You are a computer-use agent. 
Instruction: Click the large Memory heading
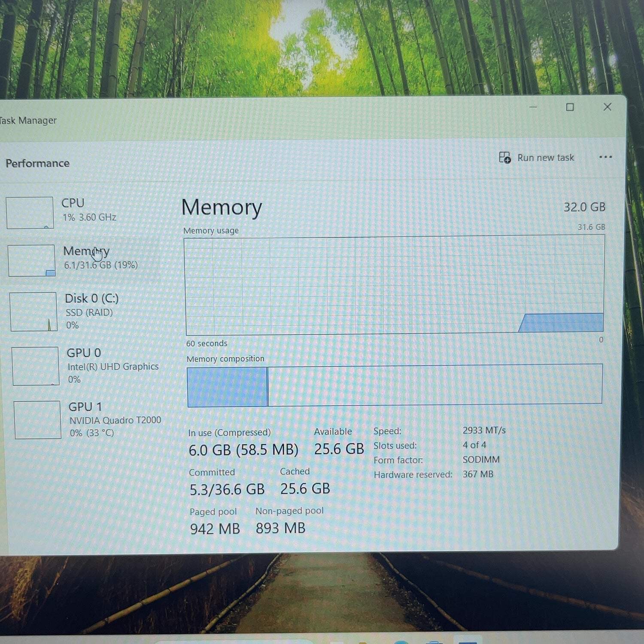(x=222, y=207)
